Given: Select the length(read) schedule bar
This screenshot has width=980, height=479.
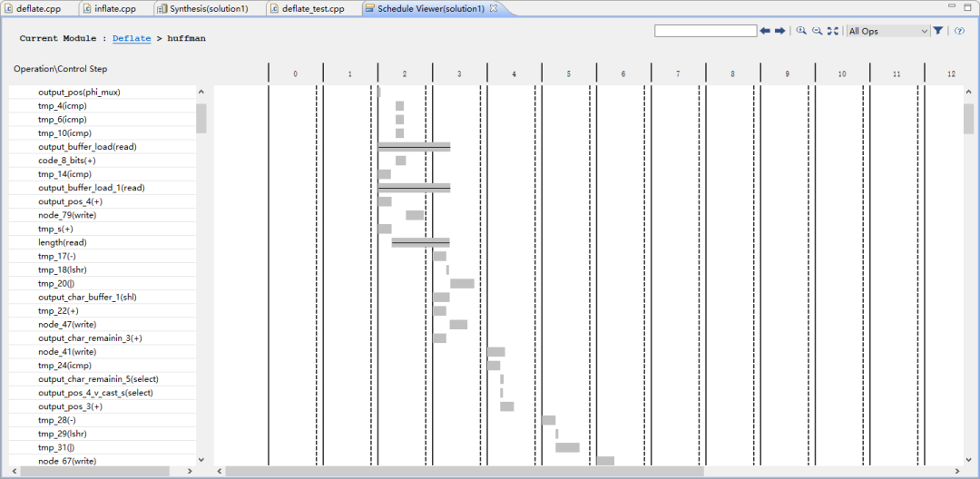Looking at the screenshot, I should tap(420, 242).
